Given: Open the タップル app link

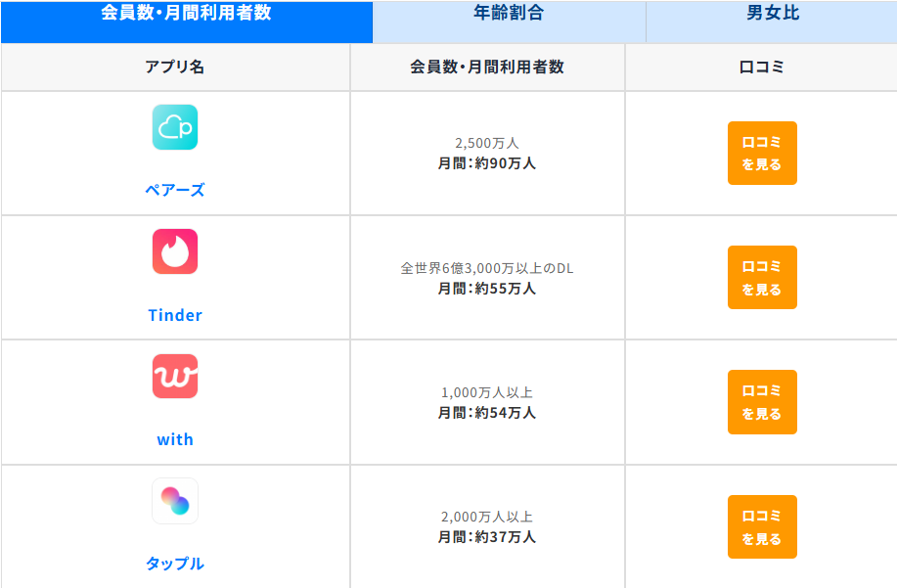Looking at the screenshot, I should pos(175,564).
